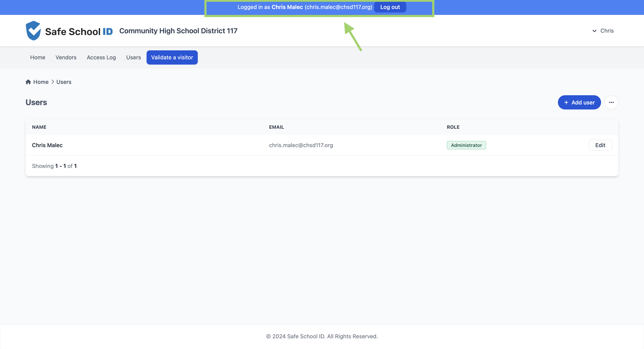Click the Safe School ID shield logo
Screen dimensions: 644x349
coord(33,31)
